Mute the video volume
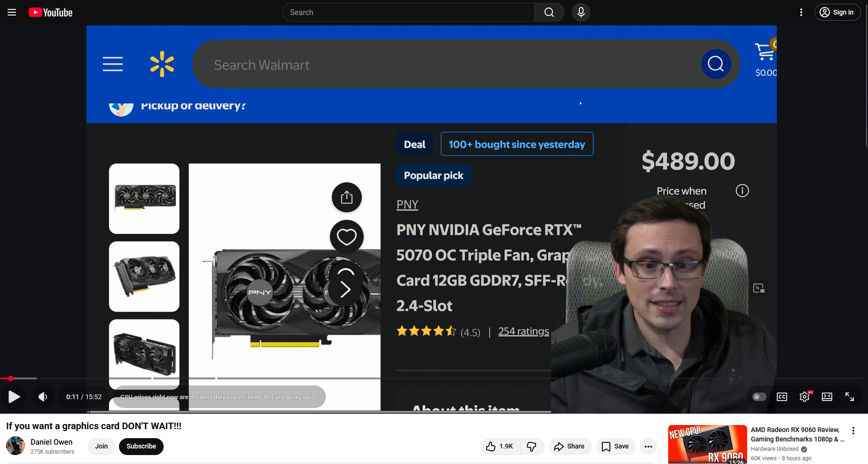 point(43,397)
